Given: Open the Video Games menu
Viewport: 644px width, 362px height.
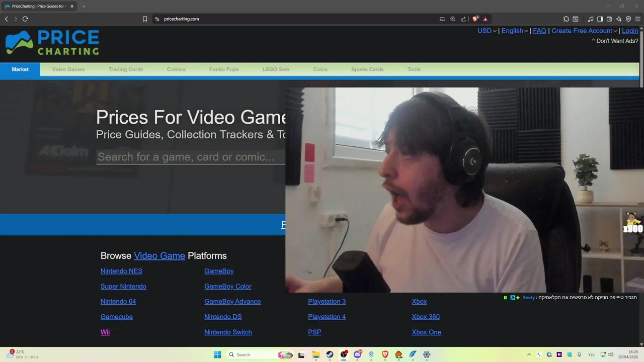Looking at the screenshot, I should 68,69.
